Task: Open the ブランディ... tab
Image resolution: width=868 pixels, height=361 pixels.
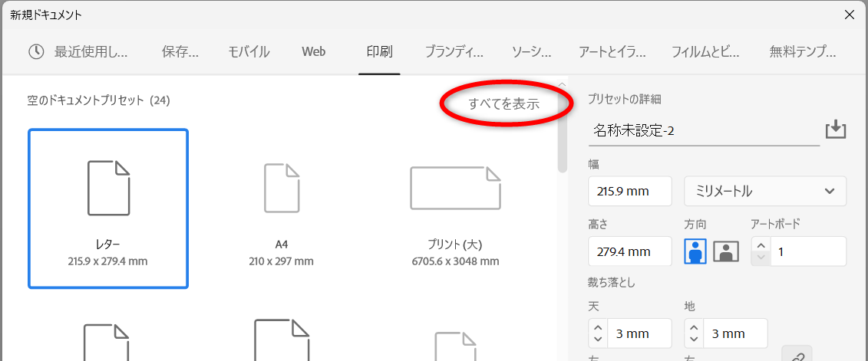Action: pyautogui.click(x=454, y=52)
